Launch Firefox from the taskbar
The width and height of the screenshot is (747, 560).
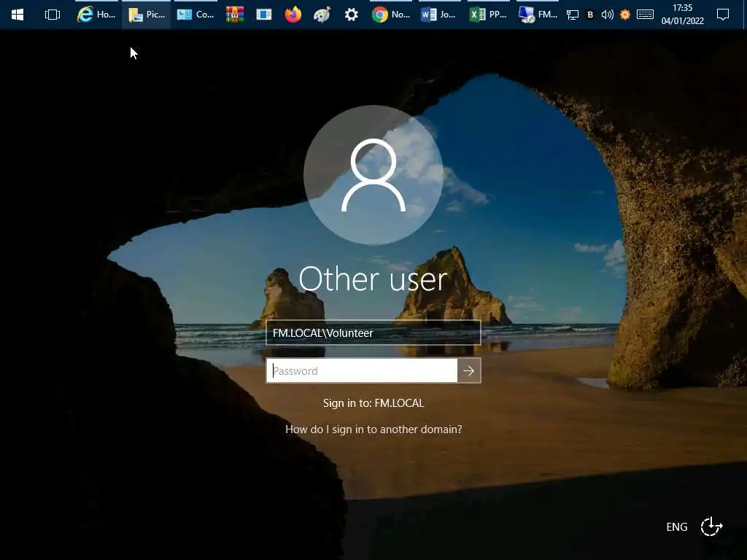pos(293,15)
